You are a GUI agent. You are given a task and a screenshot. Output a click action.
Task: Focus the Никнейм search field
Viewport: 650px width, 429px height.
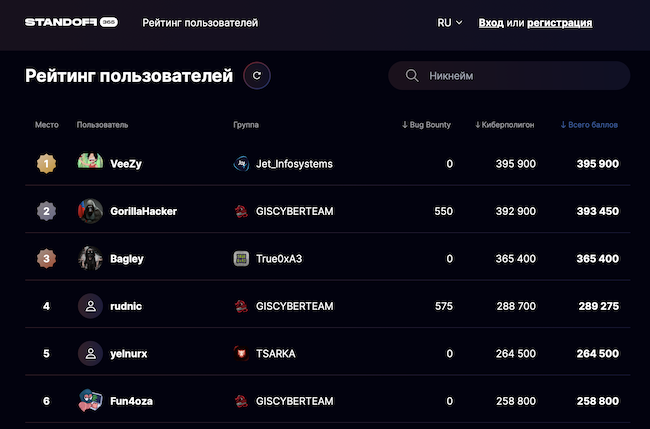pyautogui.click(x=520, y=76)
